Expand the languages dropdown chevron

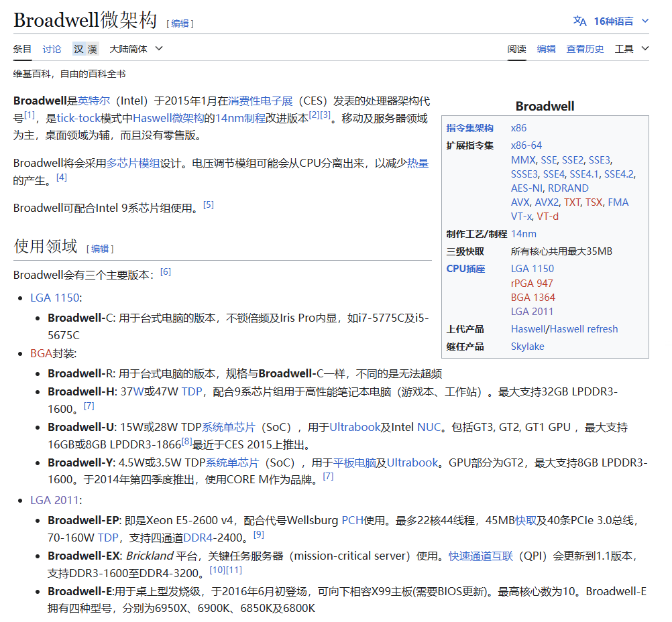coord(645,21)
